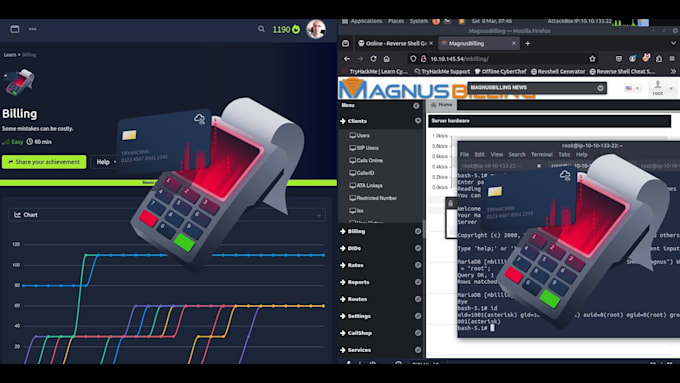The image size is (680, 383).
Task: Click the Billing room thumbnail icon
Action: coord(19,82)
